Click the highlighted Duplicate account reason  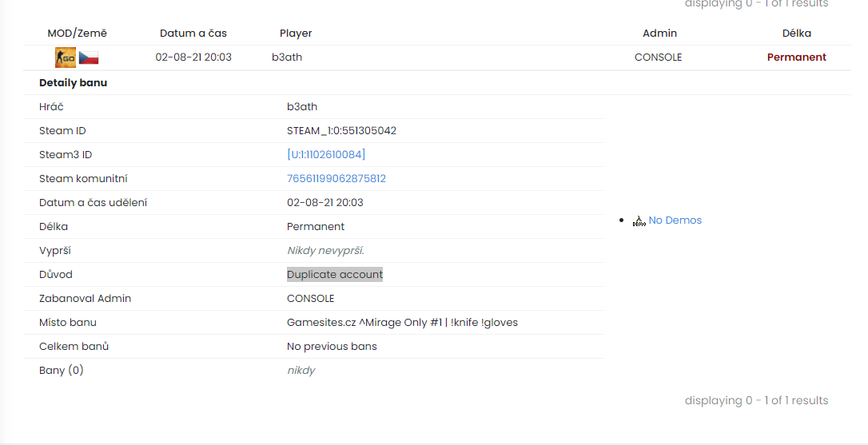(335, 274)
